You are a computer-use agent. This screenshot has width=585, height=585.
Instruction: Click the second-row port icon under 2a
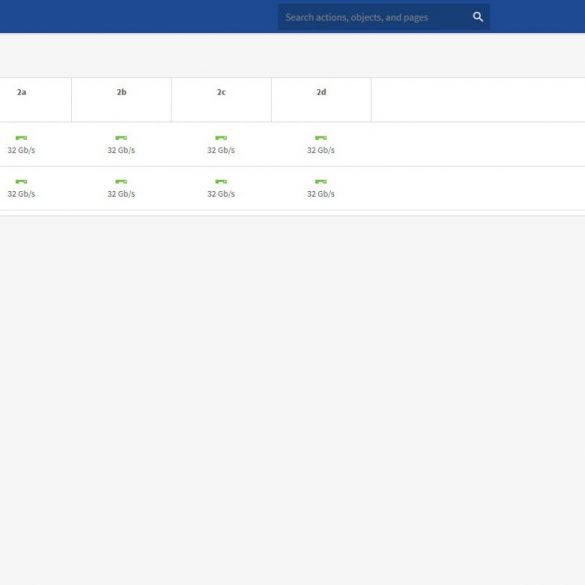point(21,181)
